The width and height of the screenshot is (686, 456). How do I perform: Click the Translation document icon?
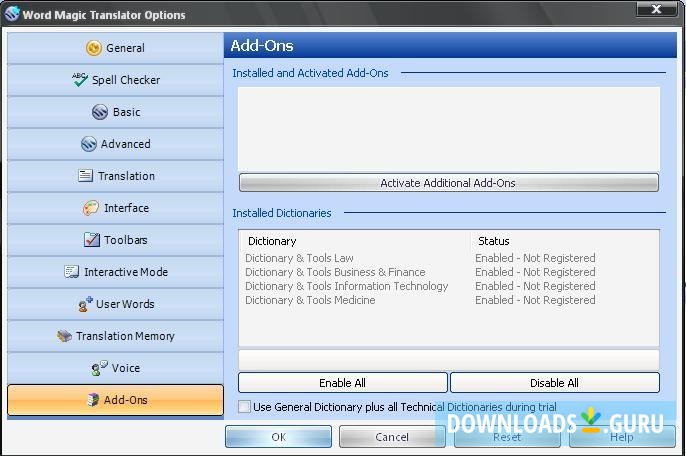click(85, 175)
